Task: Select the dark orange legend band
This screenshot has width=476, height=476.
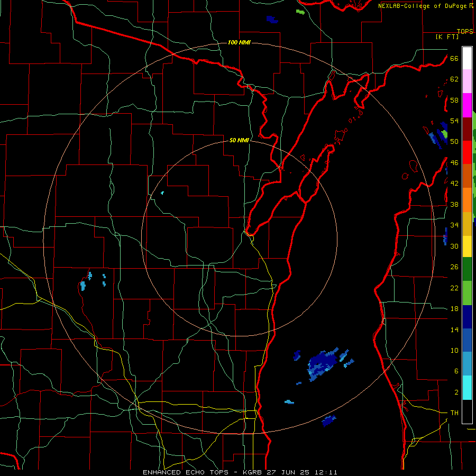Action: coord(467,176)
